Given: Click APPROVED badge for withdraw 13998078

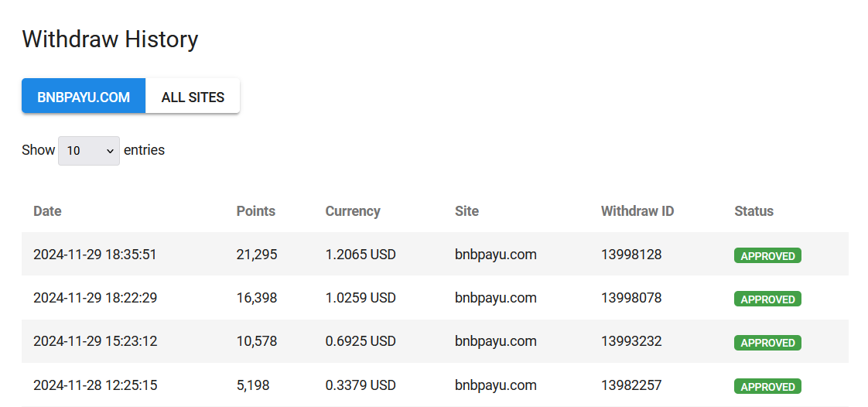Looking at the screenshot, I should [767, 299].
